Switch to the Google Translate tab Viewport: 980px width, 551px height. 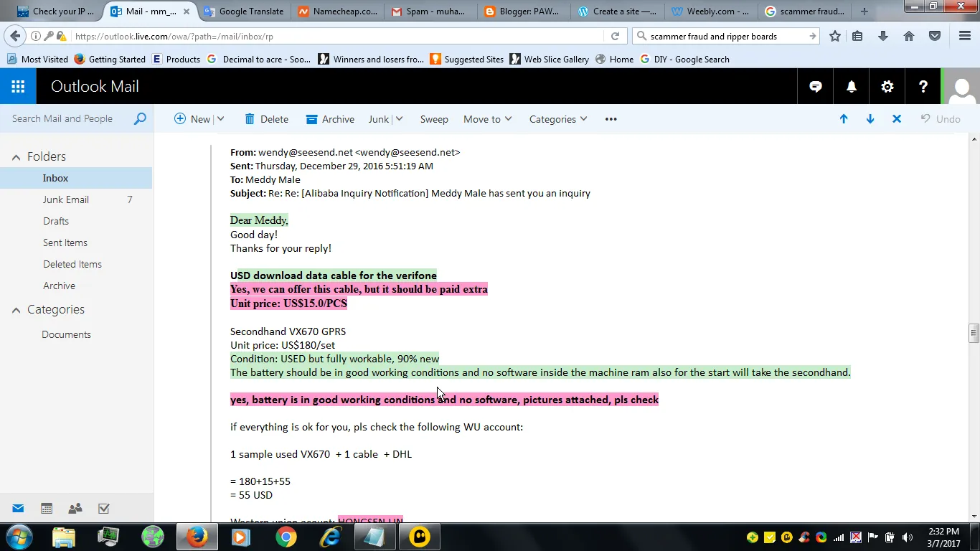[244, 11]
